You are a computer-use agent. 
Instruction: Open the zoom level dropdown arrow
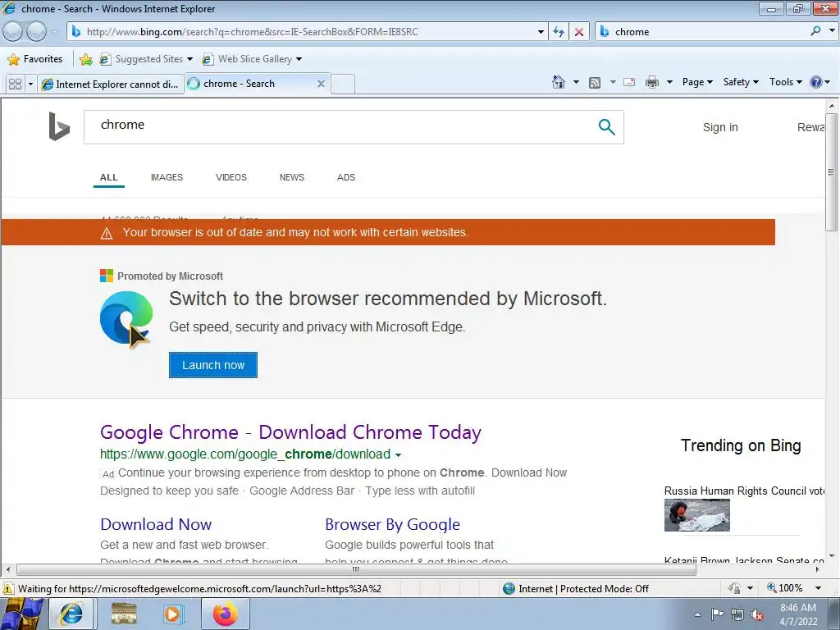click(818, 587)
